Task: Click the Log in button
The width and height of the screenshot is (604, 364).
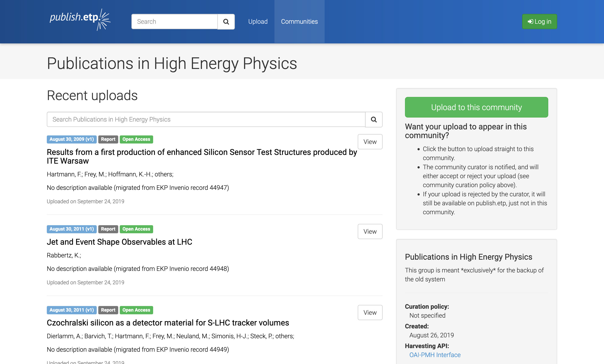Action: 539,21
